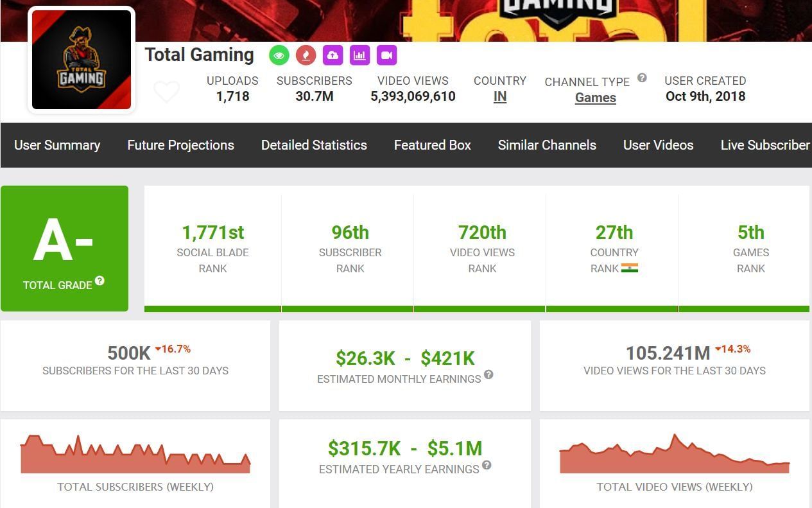812x508 pixels.
Task: Open the Detailed Statistics tab
Action: coord(314,145)
